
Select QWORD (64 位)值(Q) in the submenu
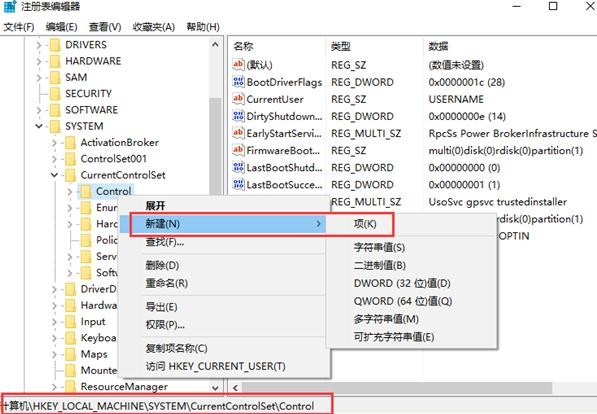click(411, 301)
